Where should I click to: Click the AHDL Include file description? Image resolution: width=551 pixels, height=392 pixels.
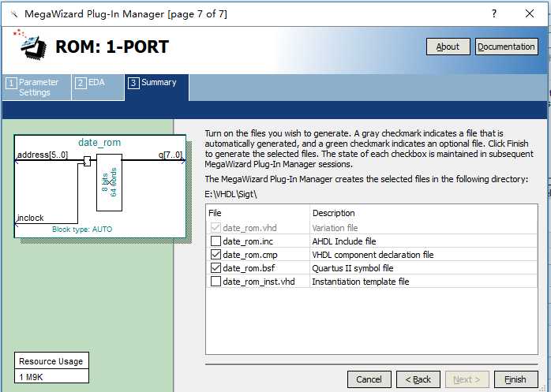344,241
